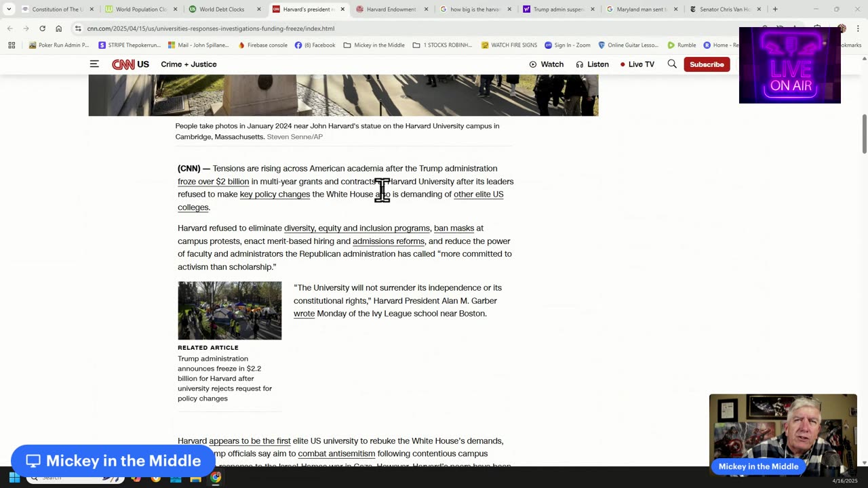Viewport: 868px width, 488px height.
Task: Open the Chrome apps grid
Action: point(12,45)
